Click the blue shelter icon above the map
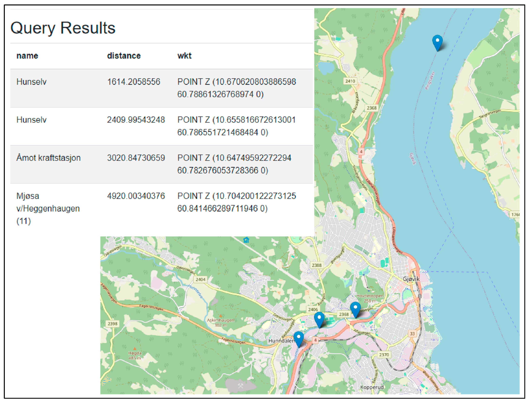The width and height of the screenshot is (532, 404). [246, 240]
